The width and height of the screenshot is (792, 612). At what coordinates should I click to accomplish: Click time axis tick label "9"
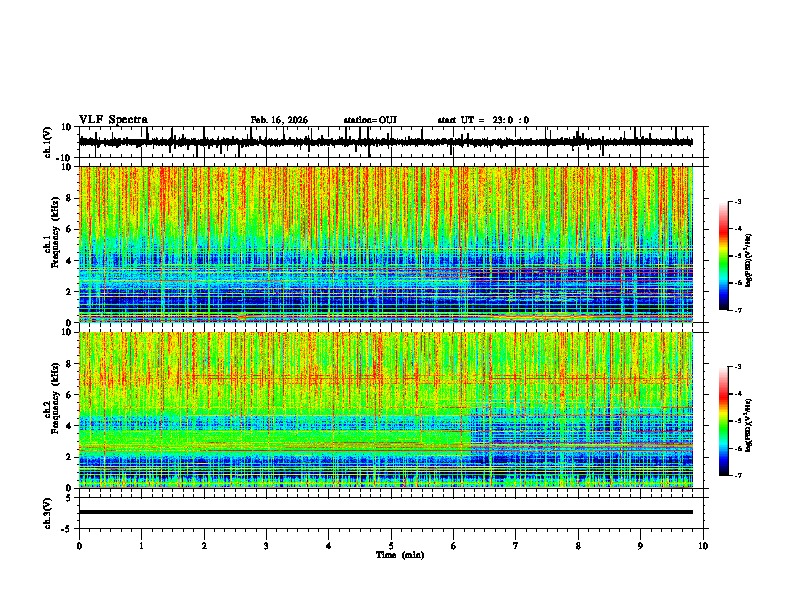[640, 546]
